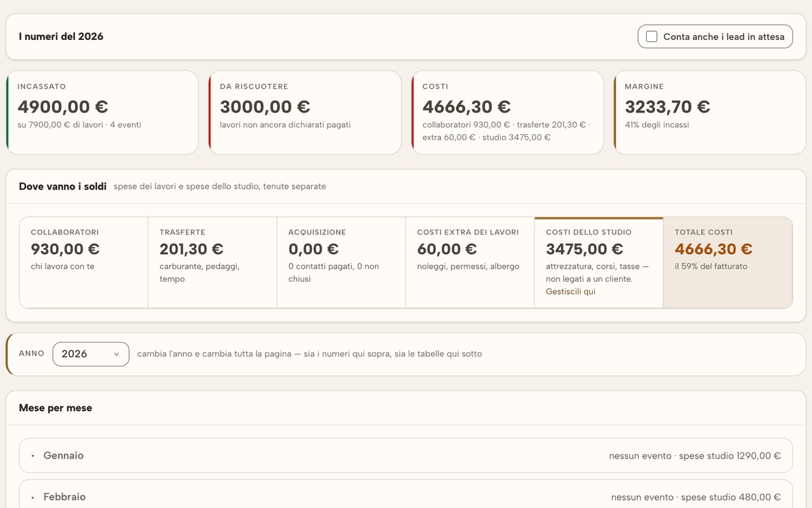The image size is (812, 508).
Task: Follow the 'Gestiscili qui' link
Action: click(x=570, y=291)
